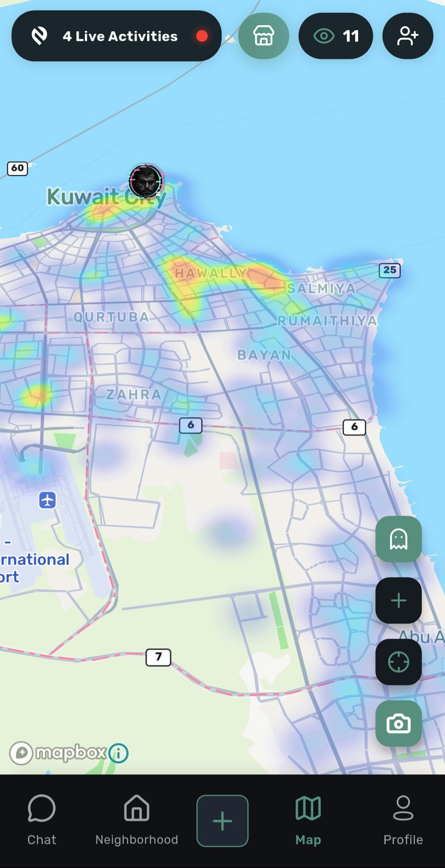Tap the QURTUBA district label
445x868 pixels.
pos(111,317)
